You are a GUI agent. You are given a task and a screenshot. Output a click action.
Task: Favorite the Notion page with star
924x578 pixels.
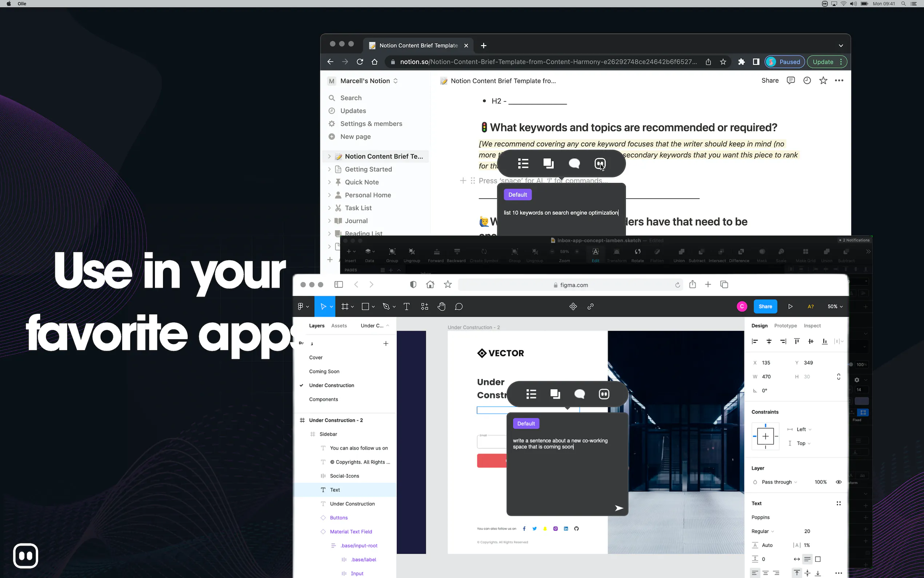823,81
